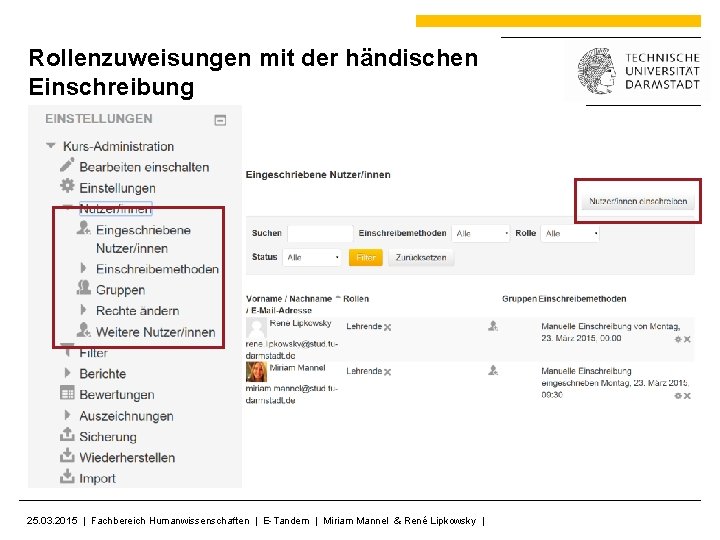720x540 pixels.
Task: Open Rechte ändern entry
Action: pyautogui.click(x=137, y=311)
